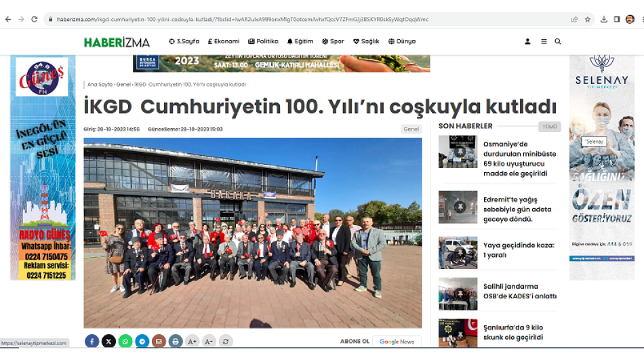Open the main article group photo

[253, 233]
